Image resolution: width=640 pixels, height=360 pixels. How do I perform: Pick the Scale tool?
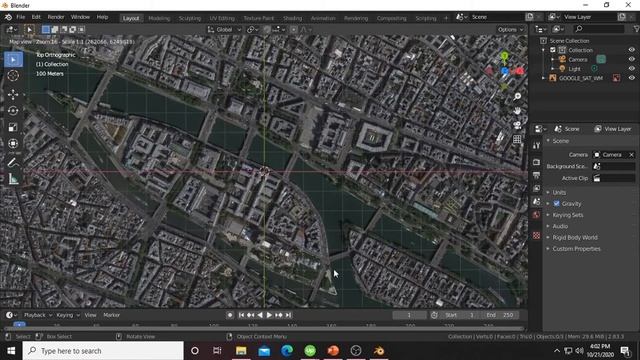(x=13, y=127)
